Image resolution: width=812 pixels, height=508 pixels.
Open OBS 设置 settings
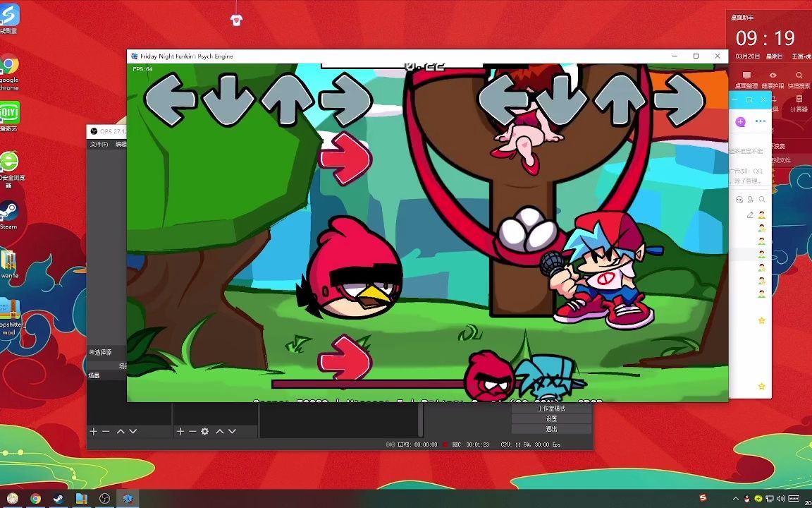tap(551, 418)
